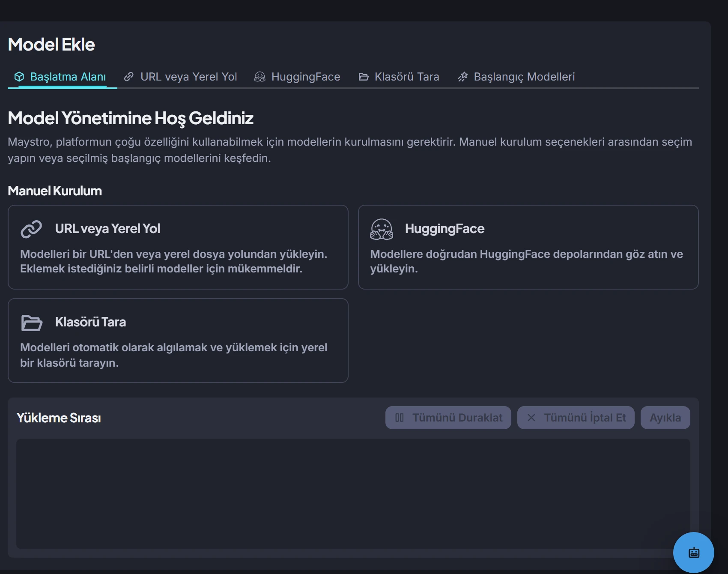
Task: Open the URL veya Yerel Yol card heading
Action: click(107, 229)
